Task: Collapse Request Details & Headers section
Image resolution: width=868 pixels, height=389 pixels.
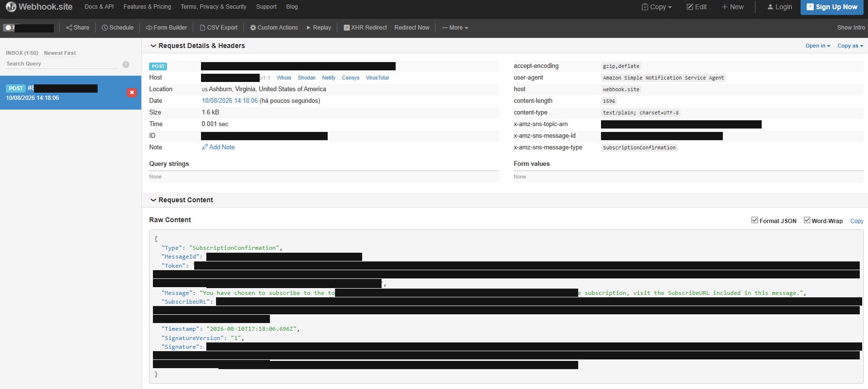Action: [x=197, y=46]
